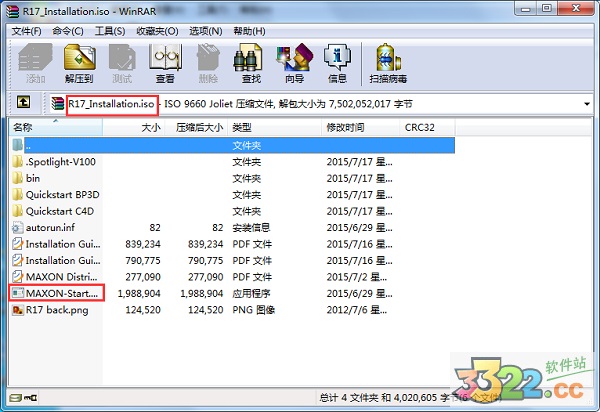The image size is (600, 412).
Task: Open the File (文件) menu
Action: (26, 31)
